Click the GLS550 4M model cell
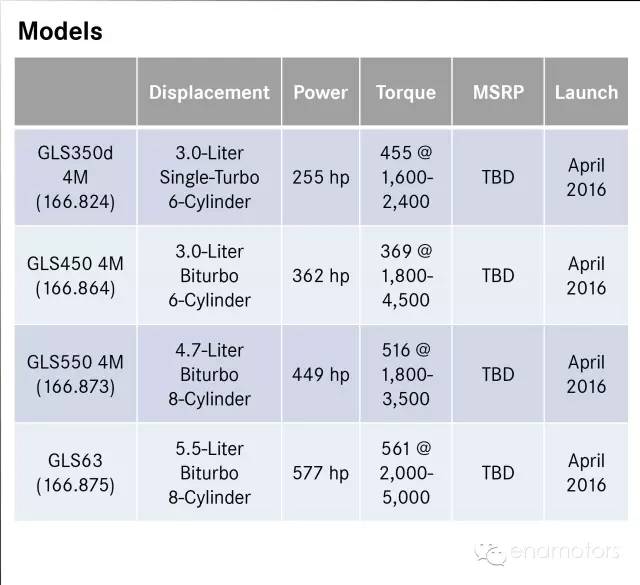Viewport: 640px width, 585px height. tap(76, 374)
